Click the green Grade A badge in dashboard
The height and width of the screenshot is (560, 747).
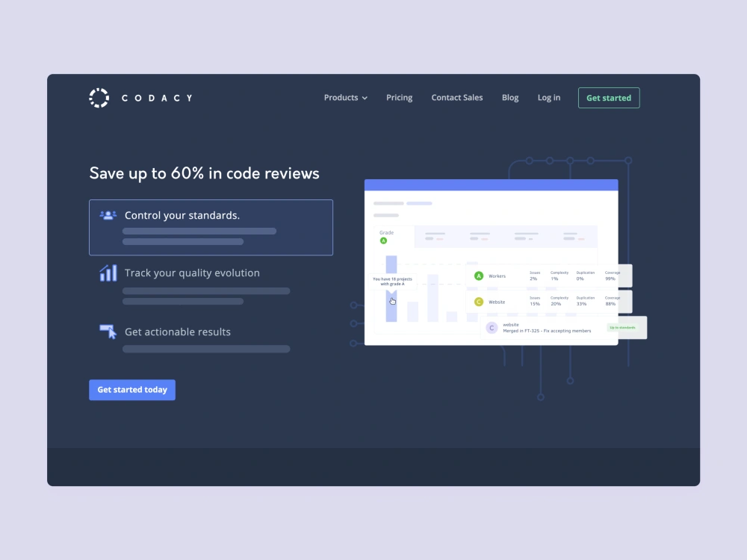click(383, 240)
